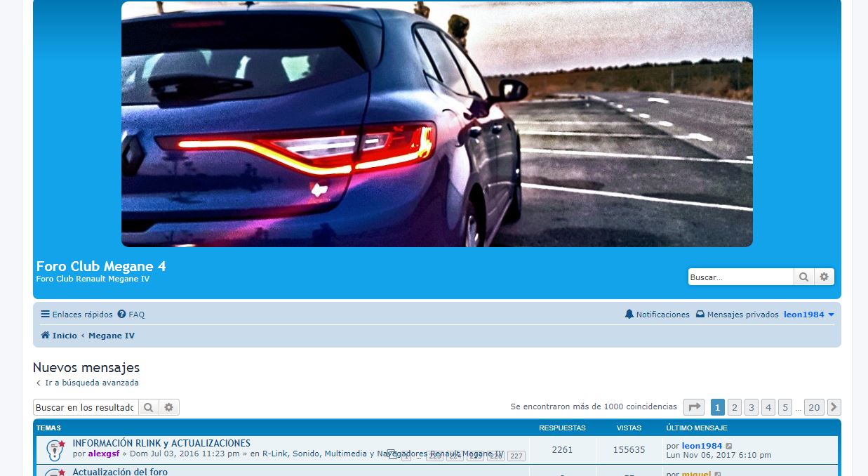Open R-Link, Sonido, Multimedia forum link
Screen dimensions: 868x476
[x=383, y=454]
